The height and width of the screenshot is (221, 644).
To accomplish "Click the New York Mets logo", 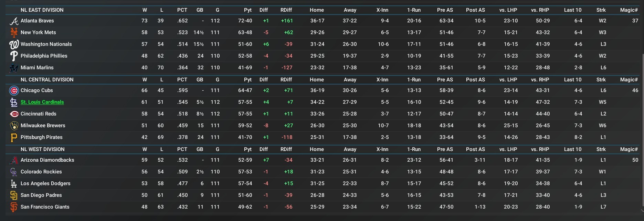I will (14, 33).
